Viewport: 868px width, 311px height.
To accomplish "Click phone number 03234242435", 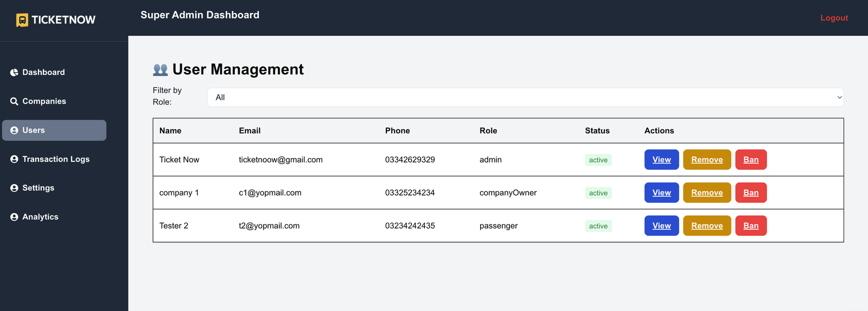I will tap(410, 226).
